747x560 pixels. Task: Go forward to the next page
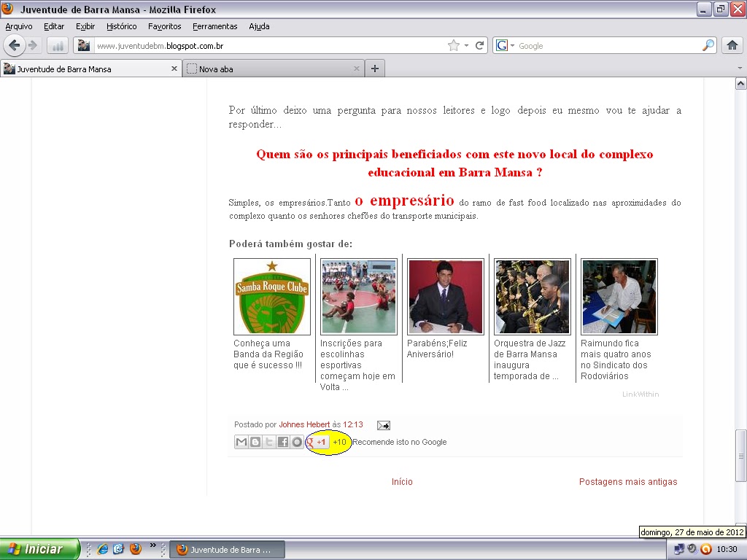tap(32, 46)
